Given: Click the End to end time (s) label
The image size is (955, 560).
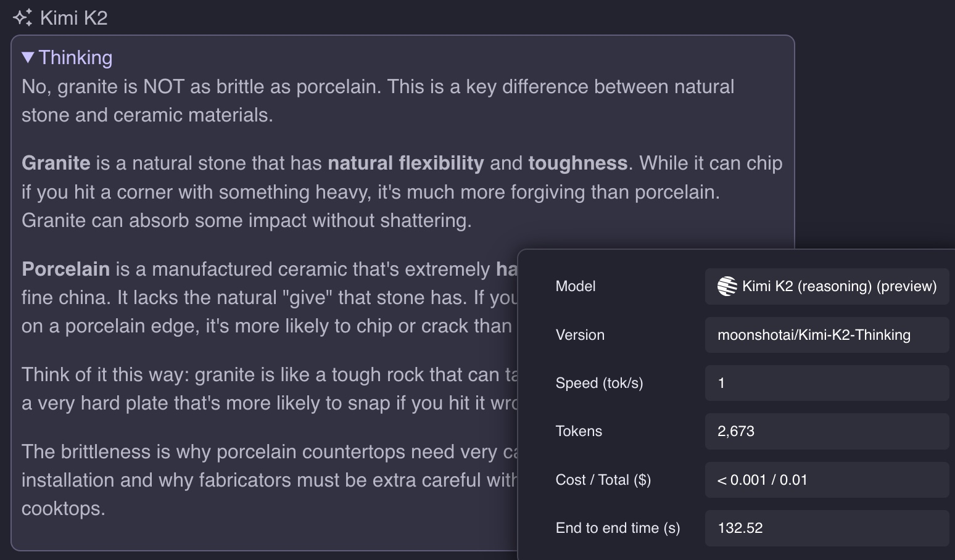Looking at the screenshot, I should tap(618, 528).
